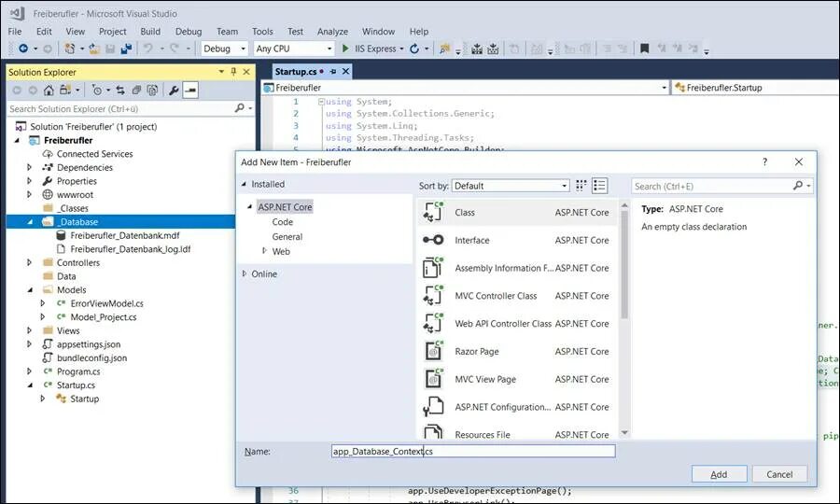Expand the Online templates node
Screen dimensions: 840x504
tap(245, 273)
